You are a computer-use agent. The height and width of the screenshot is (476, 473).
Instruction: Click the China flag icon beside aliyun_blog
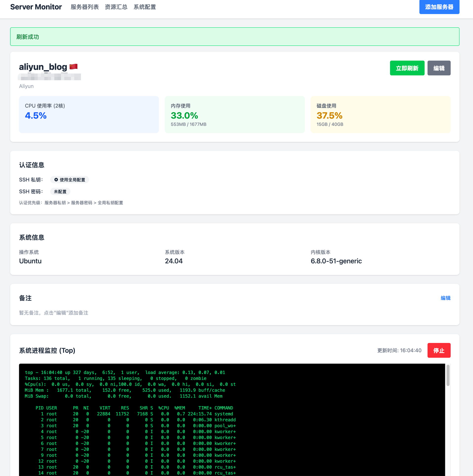click(73, 67)
